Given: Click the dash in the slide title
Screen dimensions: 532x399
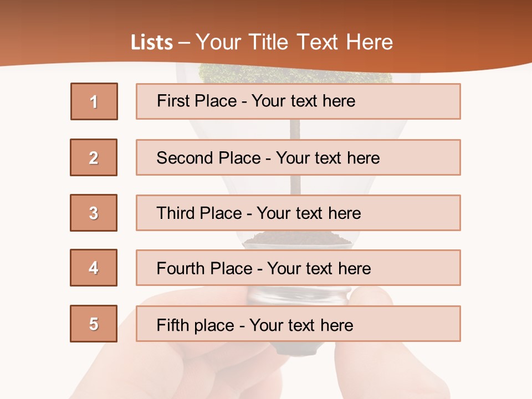Looking at the screenshot, I should (184, 43).
